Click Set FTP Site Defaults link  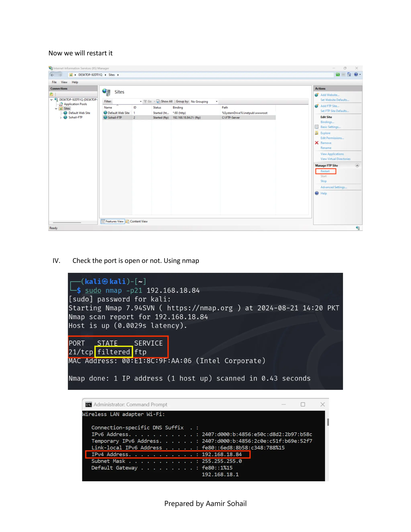(x=335, y=111)
